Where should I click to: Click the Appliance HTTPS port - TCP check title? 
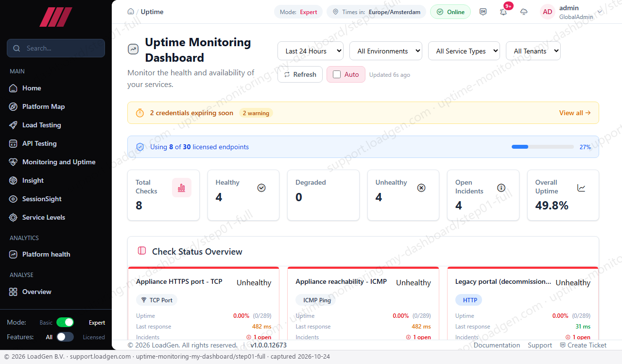[x=179, y=281]
